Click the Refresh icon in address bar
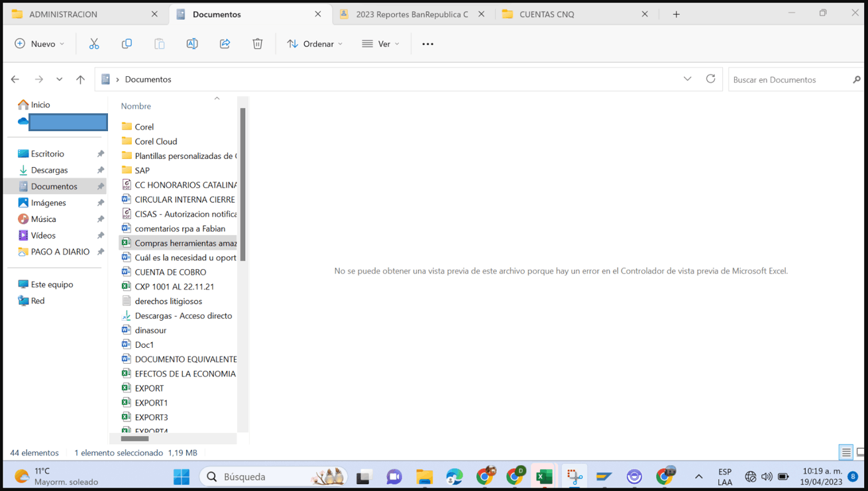The width and height of the screenshot is (868, 491). [710, 79]
